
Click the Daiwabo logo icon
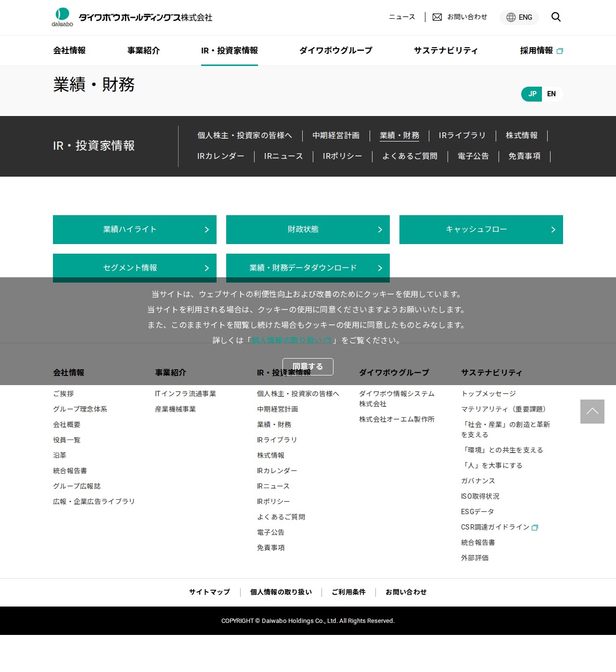63,17
